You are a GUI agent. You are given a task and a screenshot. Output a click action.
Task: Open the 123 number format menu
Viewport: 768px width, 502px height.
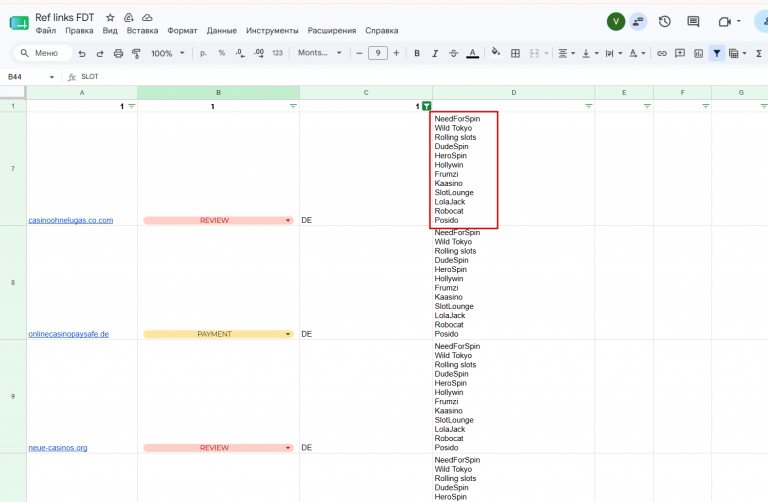click(x=277, y=53)
